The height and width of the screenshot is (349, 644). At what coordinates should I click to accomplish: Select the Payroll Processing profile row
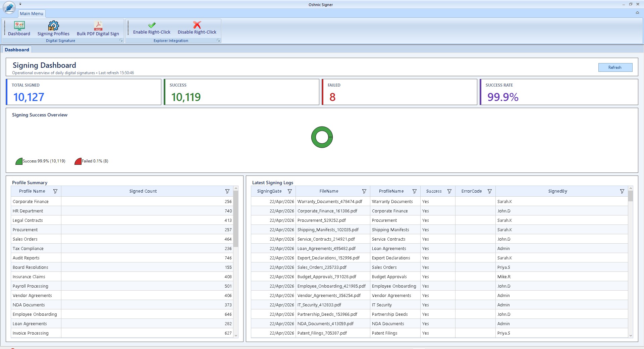(122, 286)
